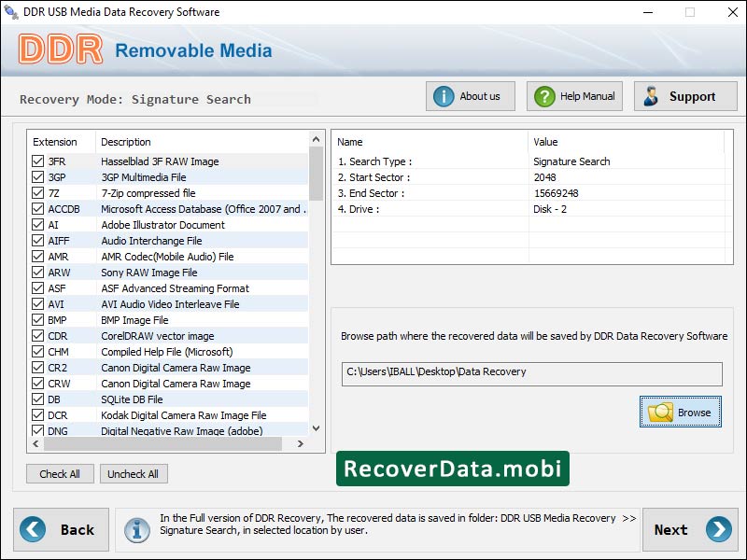
Task: Click Uncheck All button
Action: pyautogui.click(x=134, y=474)
